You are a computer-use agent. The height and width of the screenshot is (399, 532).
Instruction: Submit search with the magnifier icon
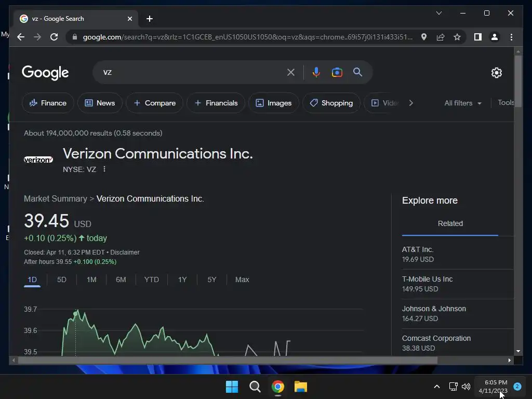click(x=357, y=72)
